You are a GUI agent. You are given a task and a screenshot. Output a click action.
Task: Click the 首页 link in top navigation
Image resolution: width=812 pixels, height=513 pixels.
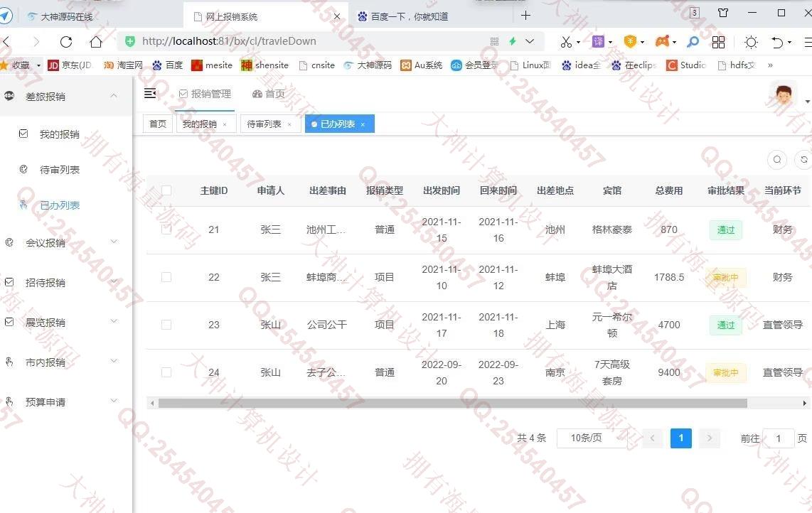(x=269, y=94)
